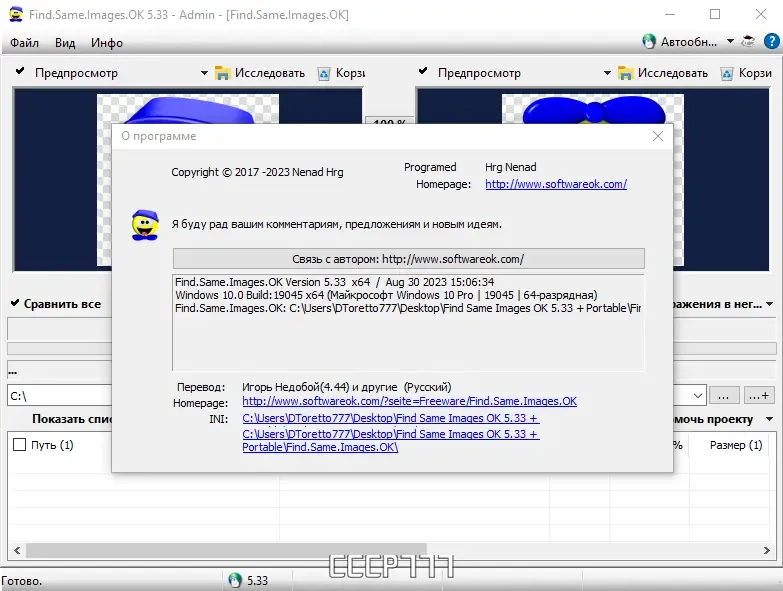
Task: Toggle Сравнить все checkmark
Action: point(15,303)
